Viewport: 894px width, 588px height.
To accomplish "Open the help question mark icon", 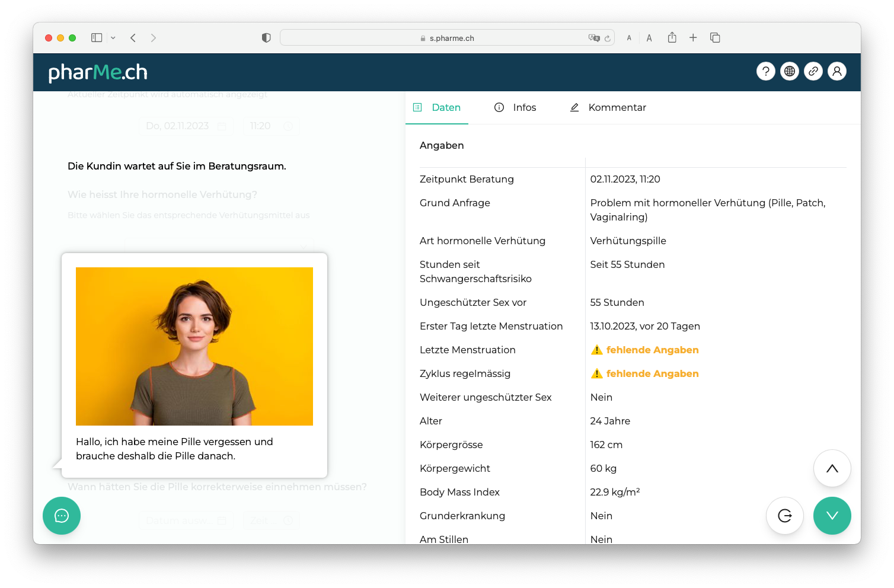I will click(766, 72).
